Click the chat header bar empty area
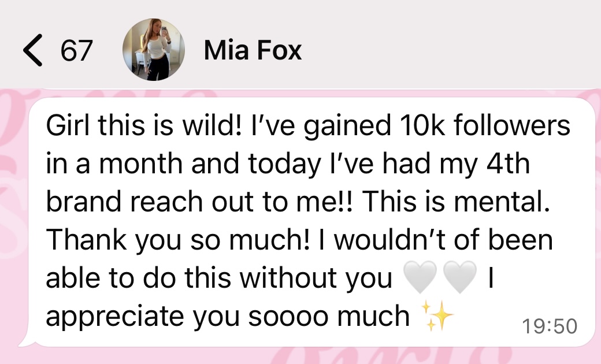Screen dimensions: 601x364 [448, 50]
